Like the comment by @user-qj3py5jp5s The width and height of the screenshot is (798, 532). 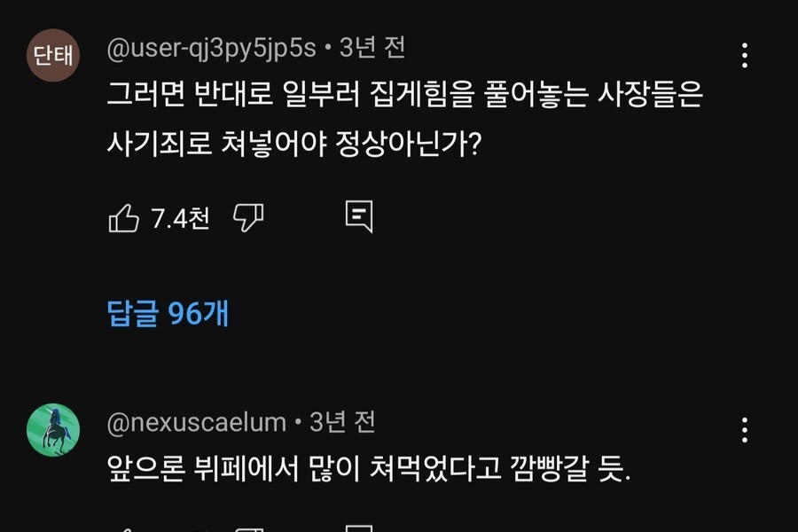124,217
